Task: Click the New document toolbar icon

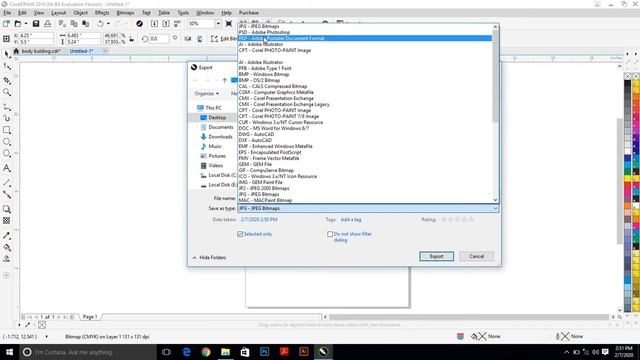Action: coord(6,24)
